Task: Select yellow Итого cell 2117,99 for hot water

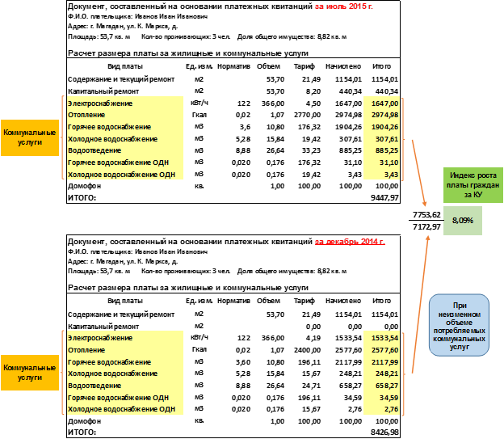Action: [384, 362]
